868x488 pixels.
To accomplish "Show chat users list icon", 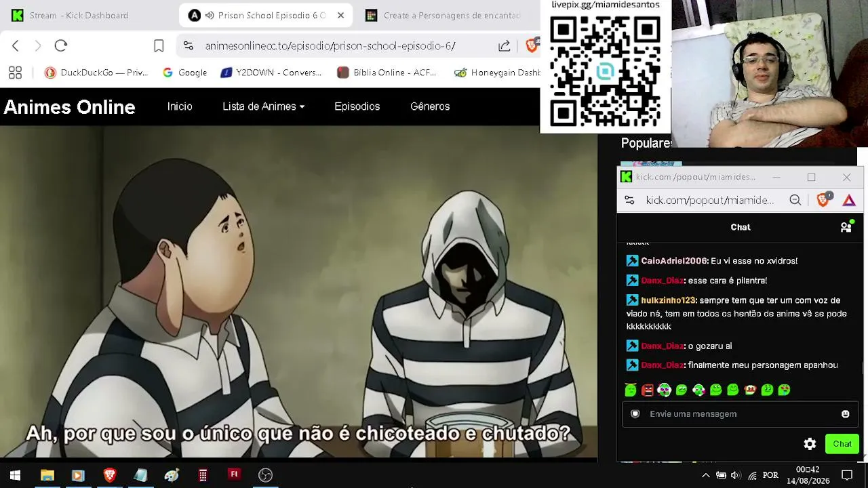I will 846,227.
